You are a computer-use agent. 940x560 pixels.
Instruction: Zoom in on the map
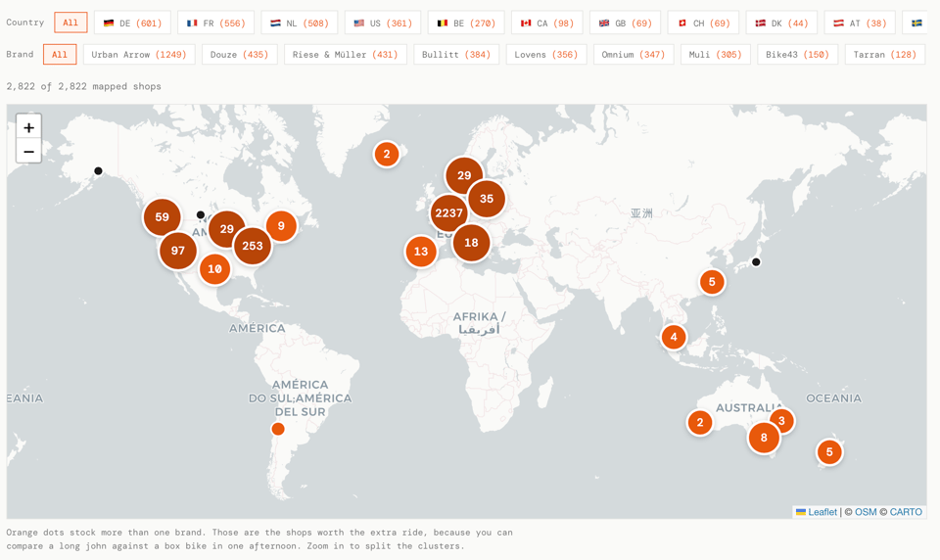(x=28, y=127)
